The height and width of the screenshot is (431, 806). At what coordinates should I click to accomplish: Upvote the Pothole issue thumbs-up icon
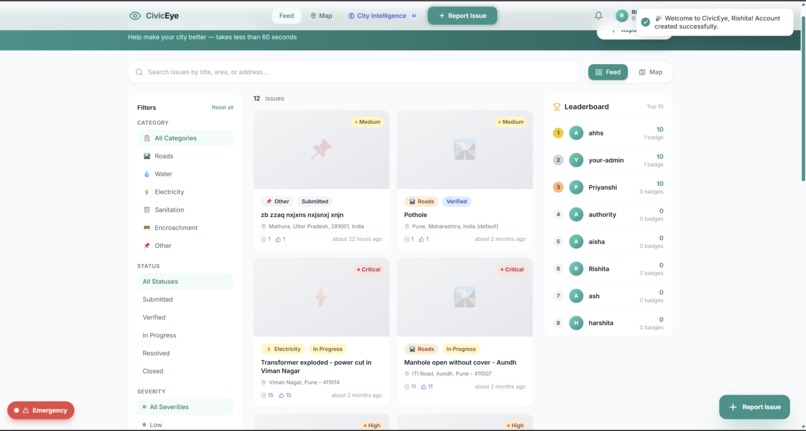[422, 239]
